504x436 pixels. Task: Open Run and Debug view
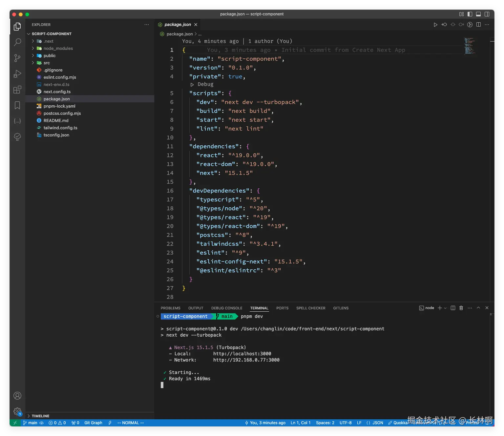[x=17, y=74]
